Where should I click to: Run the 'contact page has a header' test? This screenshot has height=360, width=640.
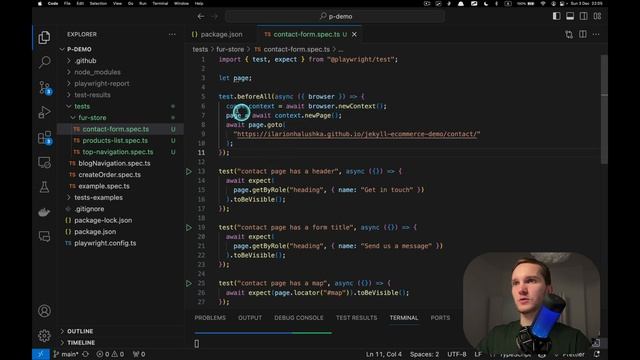(189, 171)
